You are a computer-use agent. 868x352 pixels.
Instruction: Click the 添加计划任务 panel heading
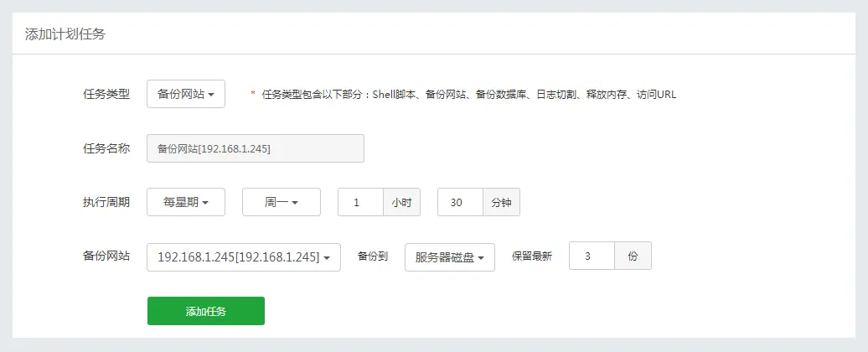(65, 34)
